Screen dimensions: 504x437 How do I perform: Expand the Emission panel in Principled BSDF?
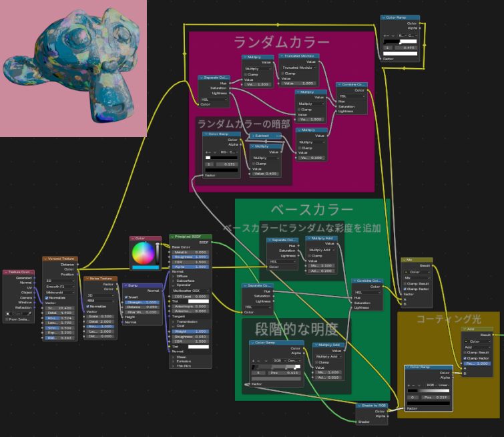point(173,361)
